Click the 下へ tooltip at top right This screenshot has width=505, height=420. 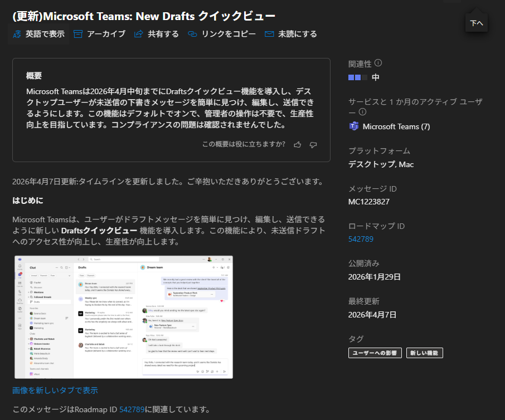[477, 23]
